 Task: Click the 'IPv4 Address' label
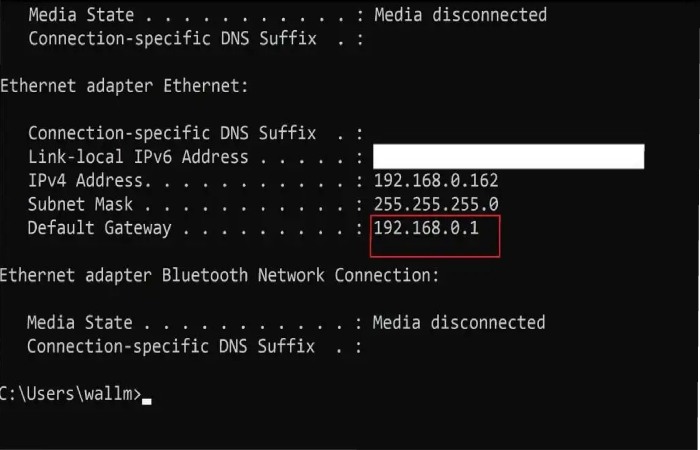coord(86,180)
